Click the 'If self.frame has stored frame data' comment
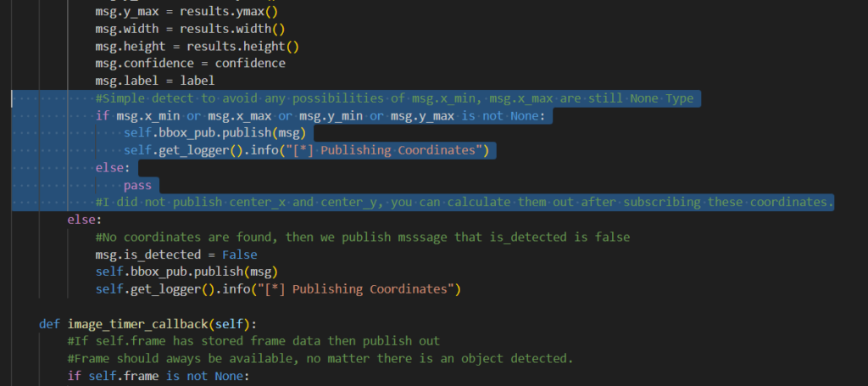Screen dimensions: 868x386 (253, 341)
